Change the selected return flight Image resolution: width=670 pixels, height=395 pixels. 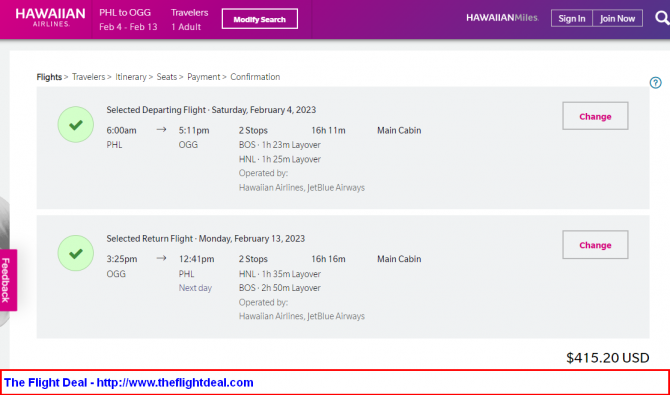595,245
